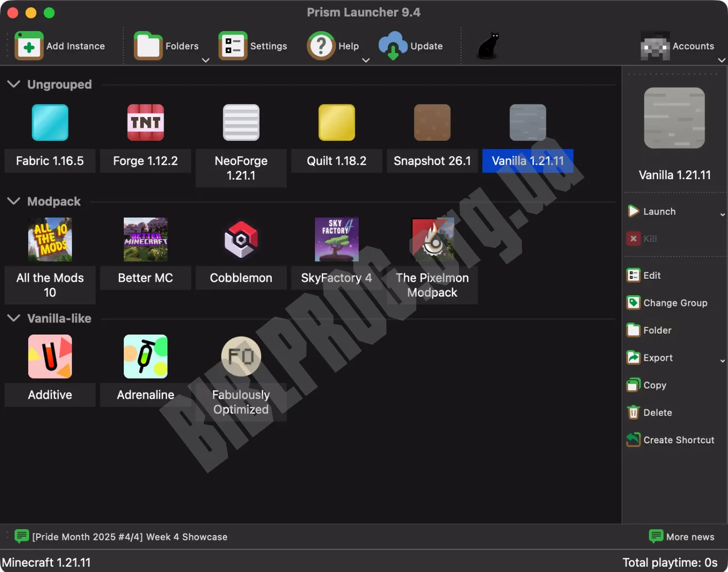
Task: Click the news speech bubble icon
Action: (x=22, y=536)
